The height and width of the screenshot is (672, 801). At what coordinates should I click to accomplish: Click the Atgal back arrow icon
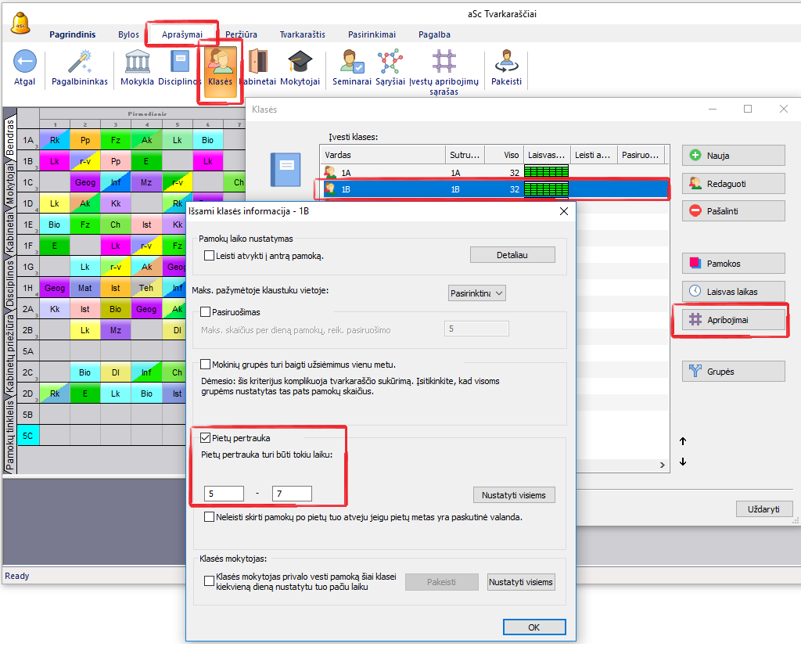[x=24, y=63]
